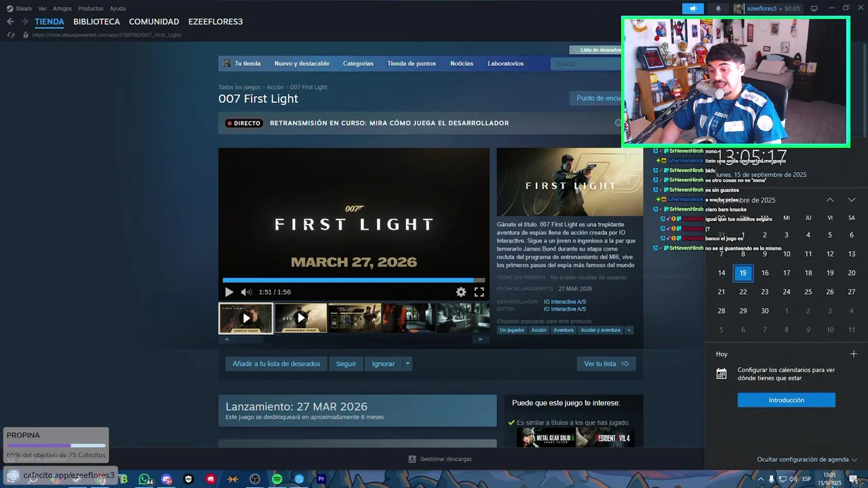Click the Steam announcements megaphone button
This screenshot has width=868, height=488.
tap(693, 9)
